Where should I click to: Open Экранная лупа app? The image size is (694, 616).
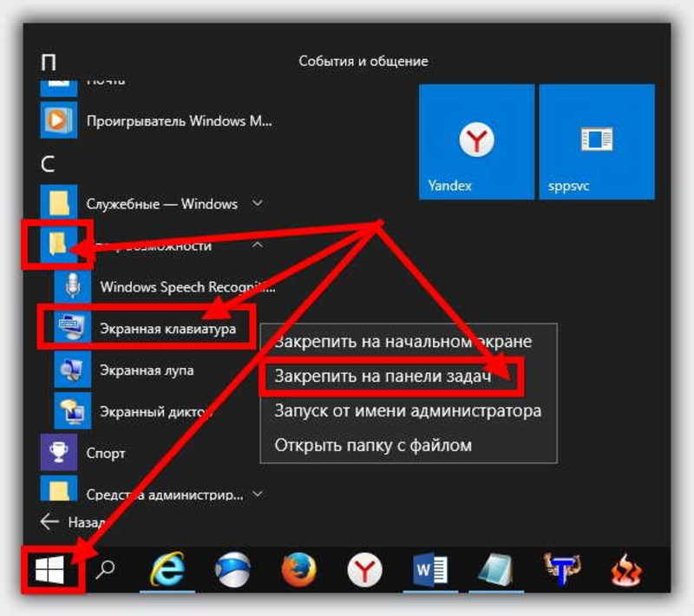[147, 370]
